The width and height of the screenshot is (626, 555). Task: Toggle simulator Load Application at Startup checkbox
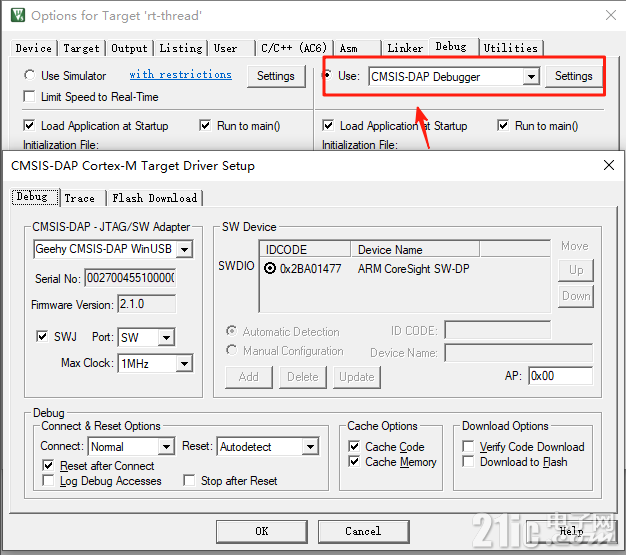click(x=29, y=126)
